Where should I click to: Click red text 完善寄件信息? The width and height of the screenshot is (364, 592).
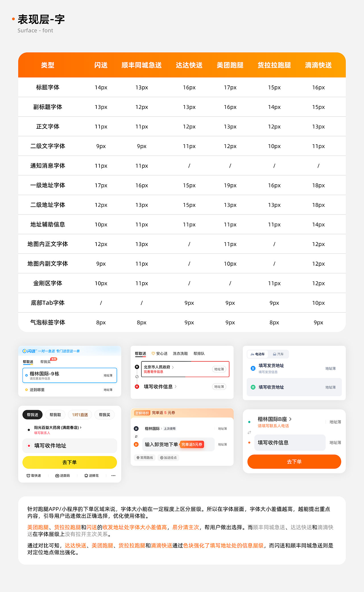point(153,372)
